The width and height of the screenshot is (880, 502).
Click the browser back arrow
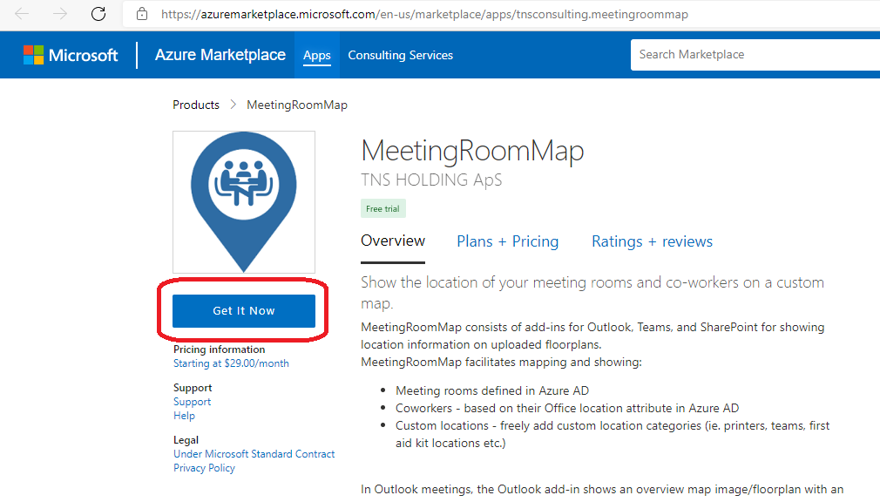[21, 13]
